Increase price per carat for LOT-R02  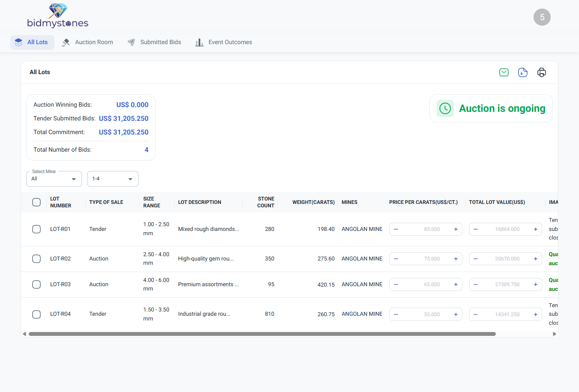pos(456,259)
